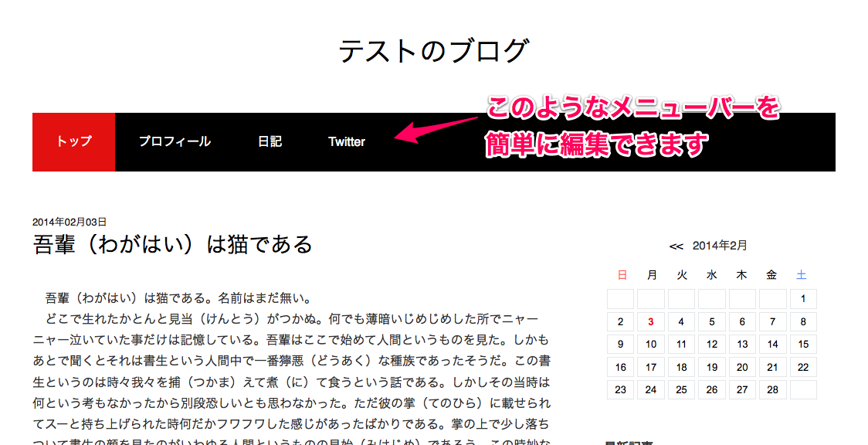Select date 8 on the calendar
Viewport: 868px width, 445px height.
(x=802, y=321)
